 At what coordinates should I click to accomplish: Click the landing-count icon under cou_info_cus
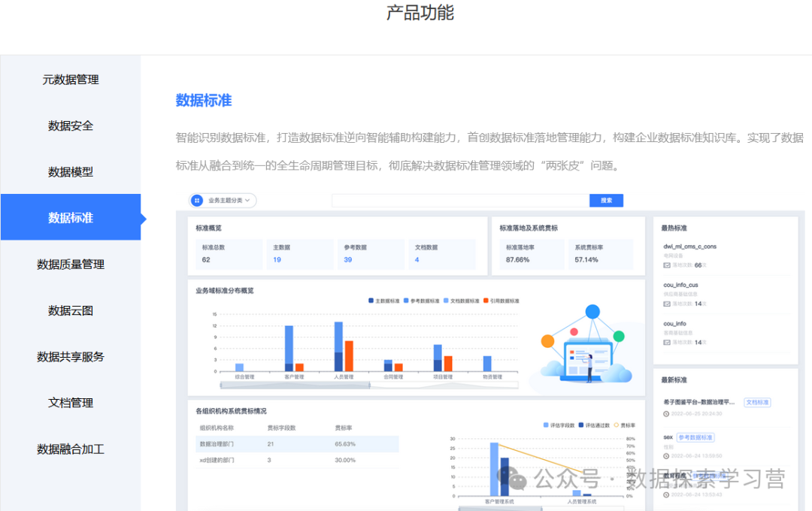coord(666,304)
